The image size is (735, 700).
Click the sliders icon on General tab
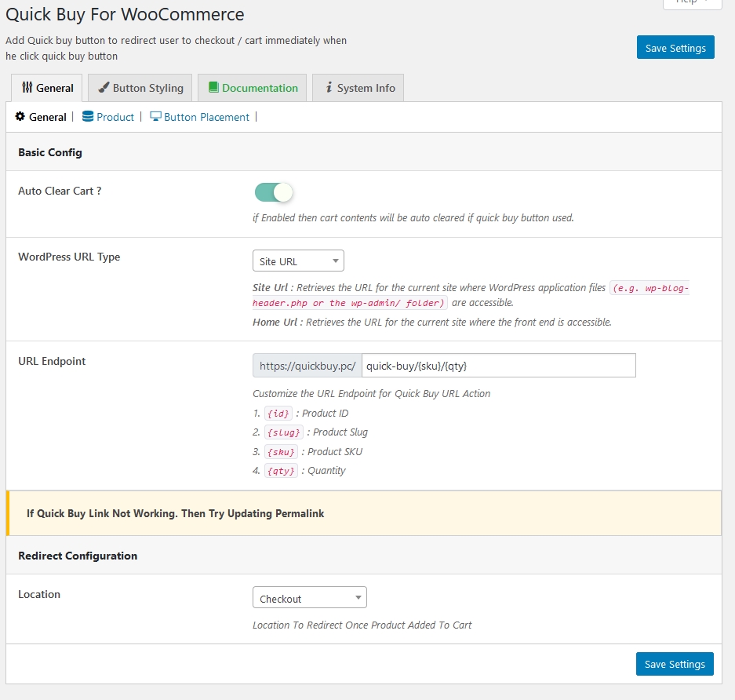point(27,87)
